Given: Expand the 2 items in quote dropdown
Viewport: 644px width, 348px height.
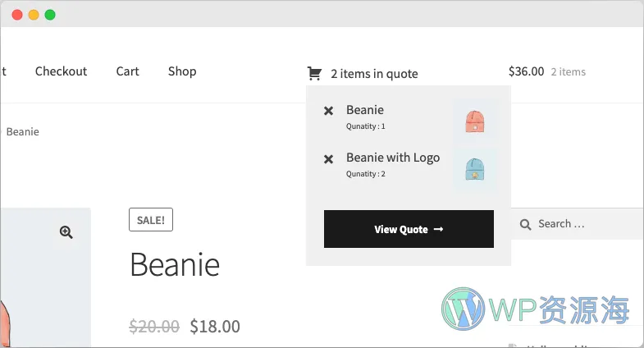Looking at the screenshot, I should pyautogui.click(x=374, y=74).
